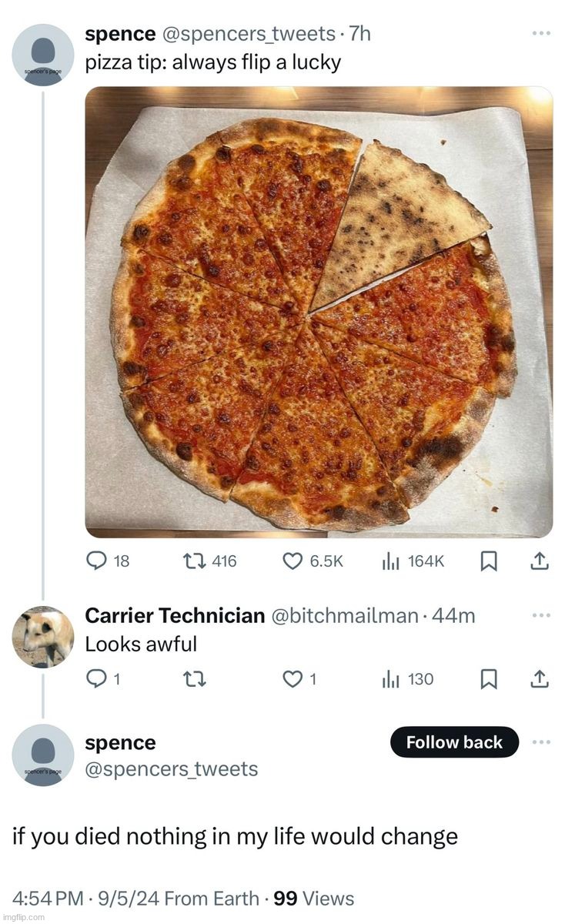Open more options on pizza tweet
Image resolution: width=565 pixels, height=924 pixels.
[541, 33]
